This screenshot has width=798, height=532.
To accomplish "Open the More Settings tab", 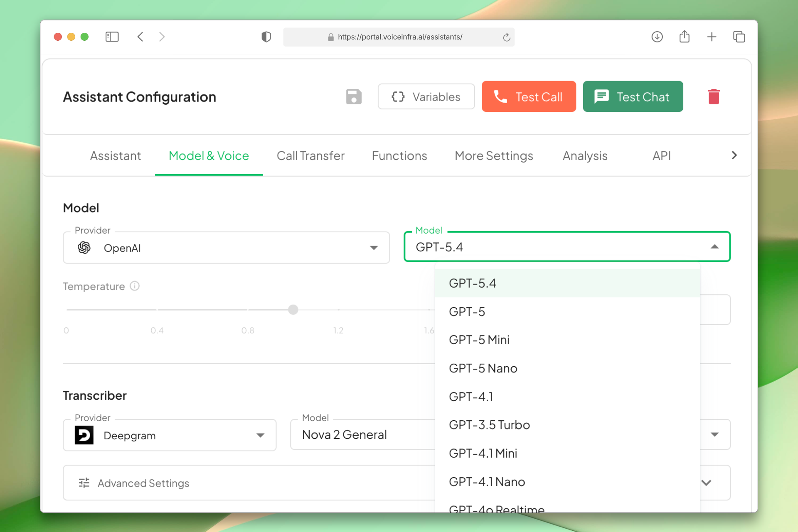I will click(494, 156).
